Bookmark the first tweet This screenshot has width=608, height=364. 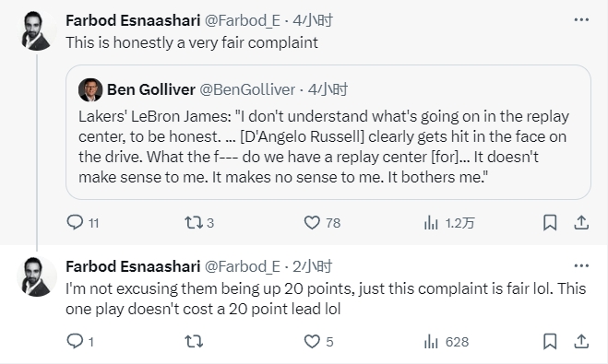click(550, 222)
